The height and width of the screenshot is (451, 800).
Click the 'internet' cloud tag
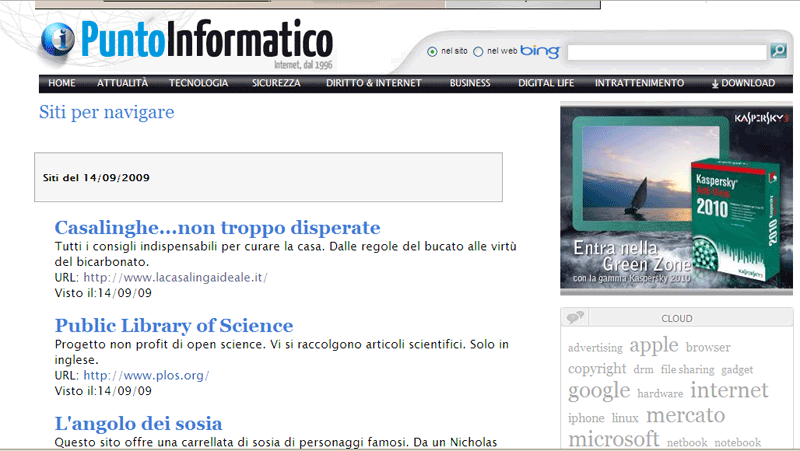pos(729,390)
